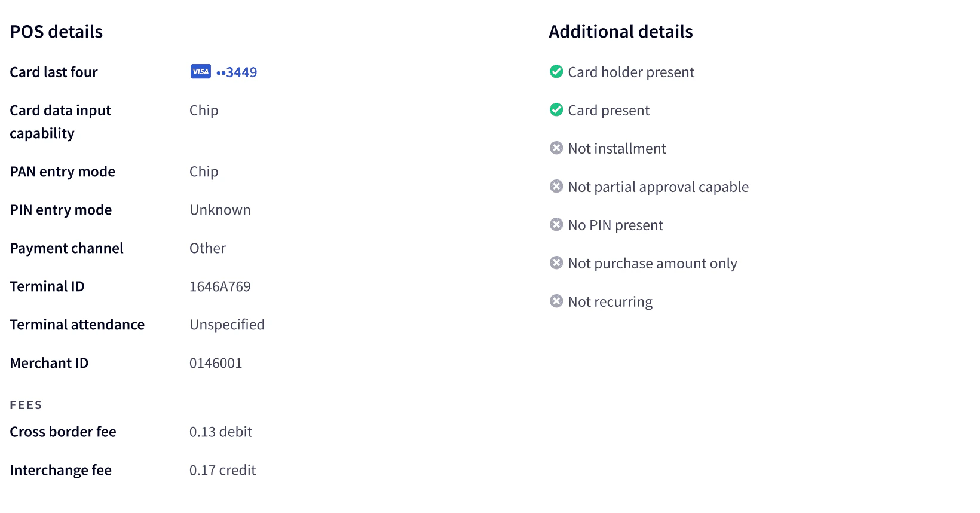This screenshot has width=980, height=513.
Task: Click the Merchant ID value 0146001
Action: 216,362
